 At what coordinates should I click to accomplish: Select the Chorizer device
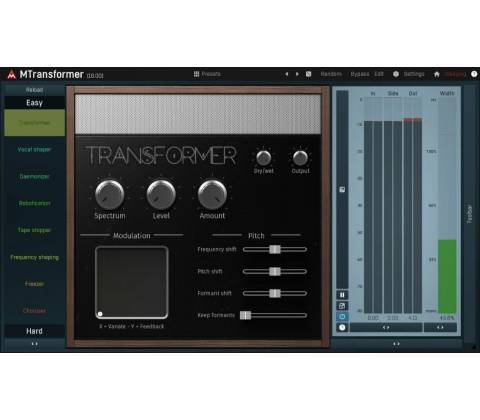(x=34, y=311)
